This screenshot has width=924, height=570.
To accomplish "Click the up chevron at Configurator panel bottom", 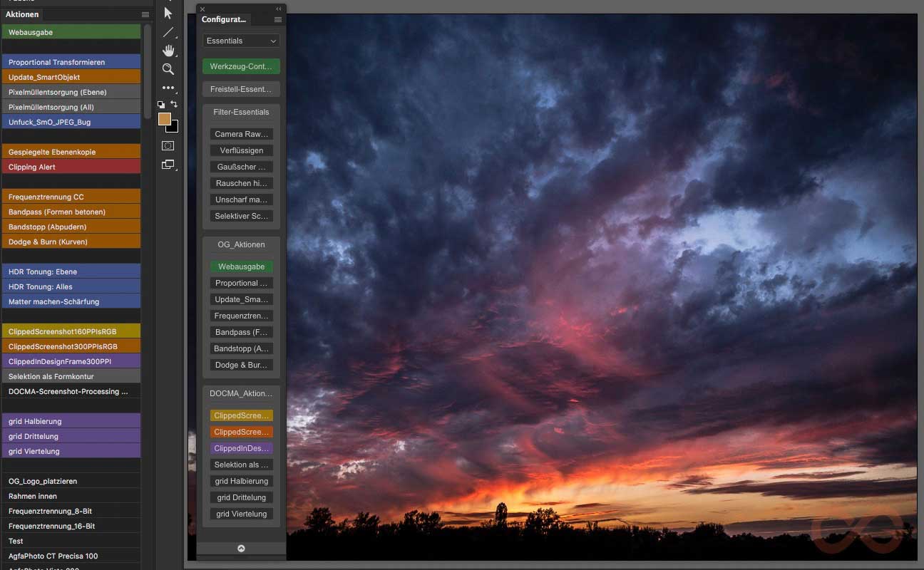I will (241, 548).
